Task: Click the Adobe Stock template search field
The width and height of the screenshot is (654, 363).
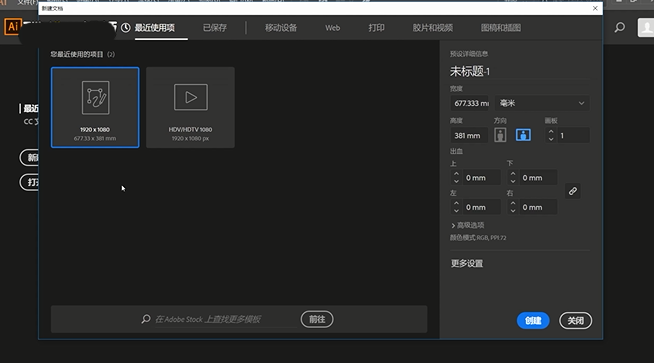Action: tap(224, 319)
